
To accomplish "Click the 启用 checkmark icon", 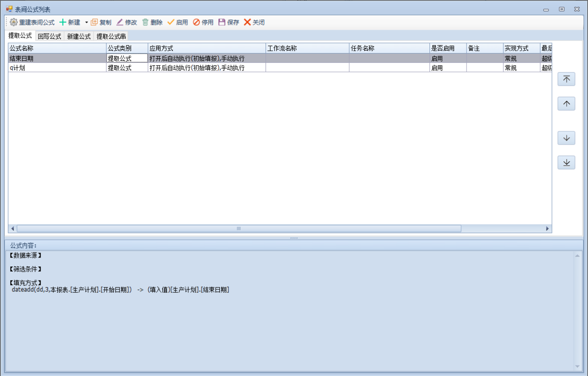I will [x=171, y=22].
